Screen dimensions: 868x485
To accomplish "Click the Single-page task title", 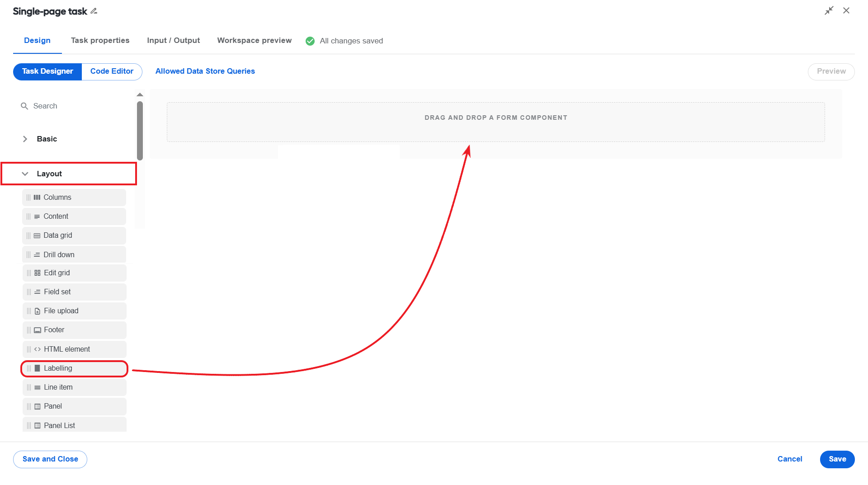I will (x=50, y=11).
